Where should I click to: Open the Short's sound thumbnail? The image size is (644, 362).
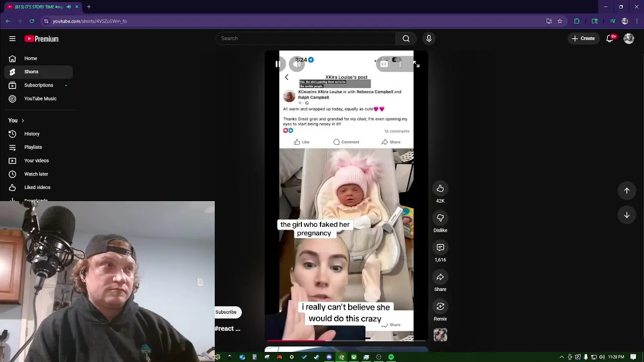[440, 335]
